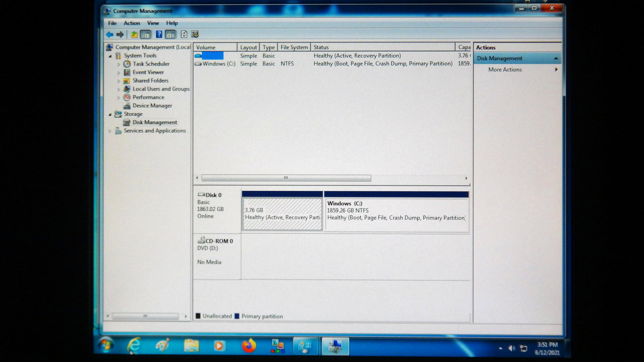Click the NTFS file system cell

(287, 64)
